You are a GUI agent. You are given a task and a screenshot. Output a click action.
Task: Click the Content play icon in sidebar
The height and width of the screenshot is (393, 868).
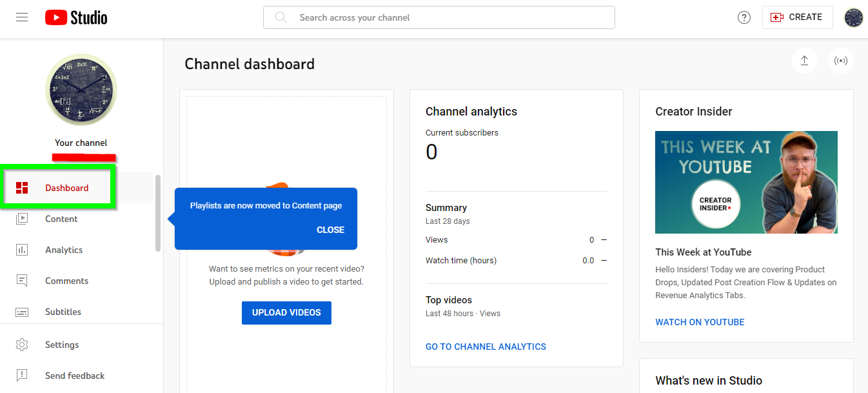tap(22, 219)
